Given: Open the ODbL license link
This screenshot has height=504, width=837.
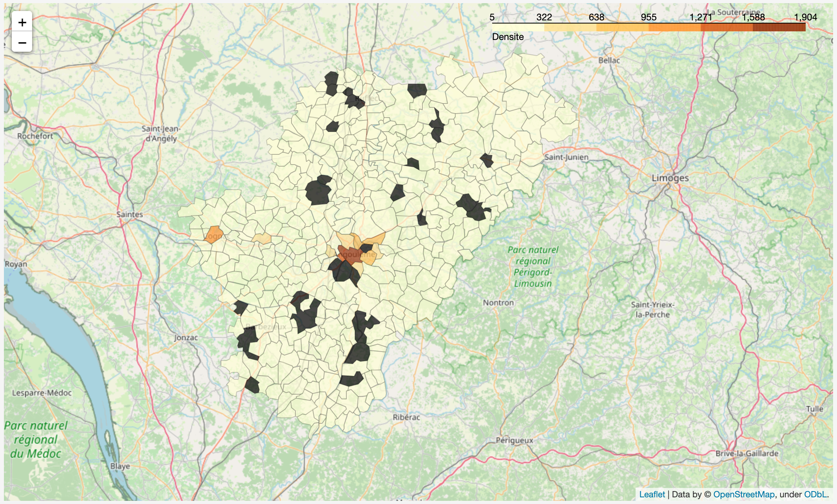Looking at the screenshot, I should point(815,494).
